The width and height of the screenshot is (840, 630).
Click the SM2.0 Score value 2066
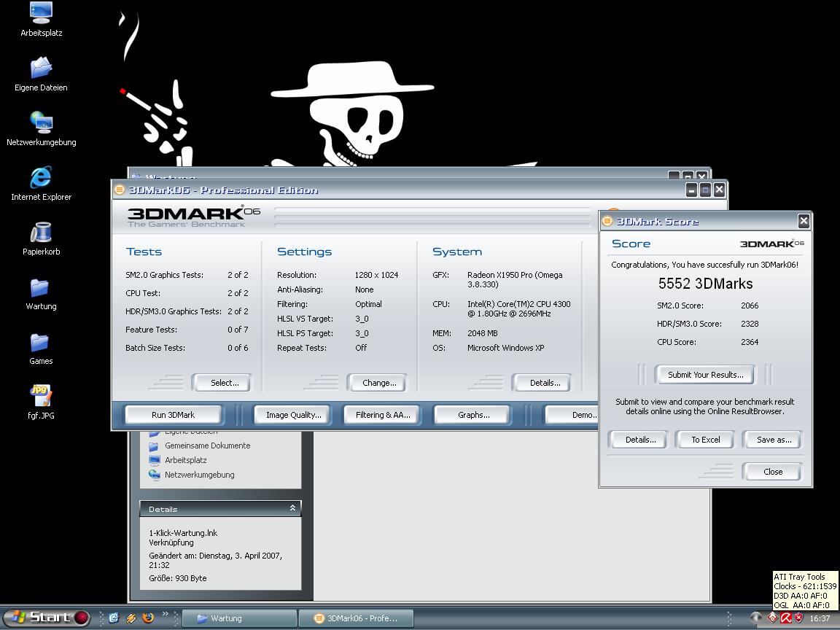pyautogui.click(x=750, y=306)
